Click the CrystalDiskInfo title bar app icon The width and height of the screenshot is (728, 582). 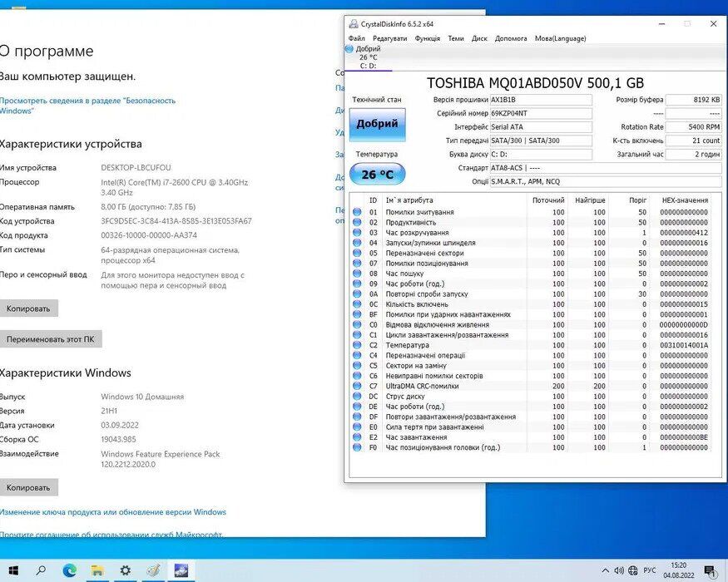[x=354, y=23]
